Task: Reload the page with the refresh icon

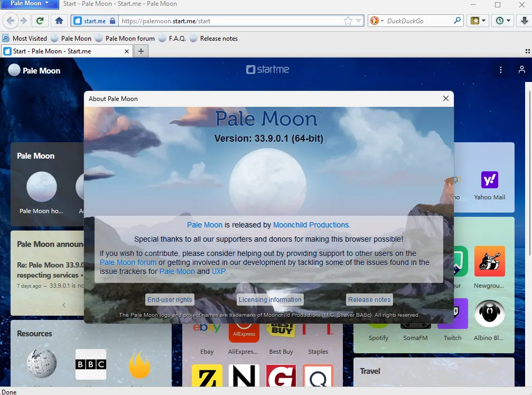Action: [x=40, y=21]
